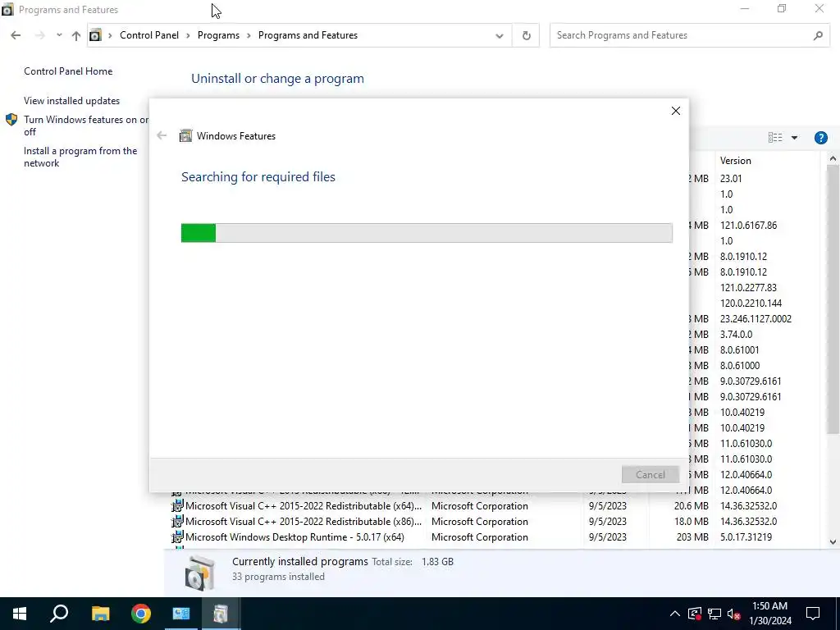Click the Control Panel breadcrumb
This screenshot has height=630, width=840.
tap(149, 35)
